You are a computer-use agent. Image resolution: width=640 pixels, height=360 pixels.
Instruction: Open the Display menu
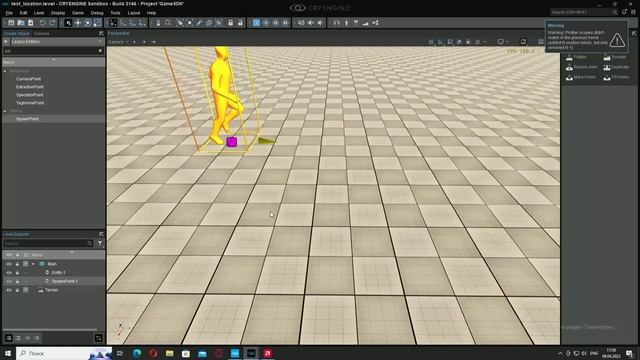[58, 13]
